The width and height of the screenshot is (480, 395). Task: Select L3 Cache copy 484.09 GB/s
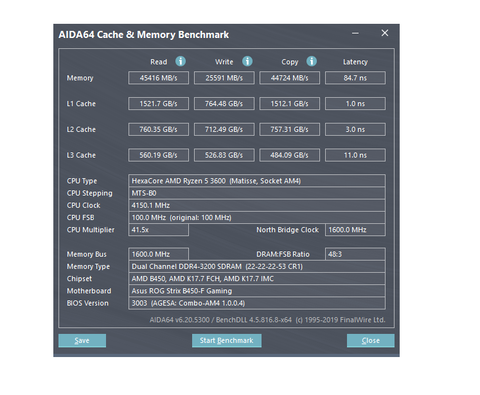[x=289, y=155]
